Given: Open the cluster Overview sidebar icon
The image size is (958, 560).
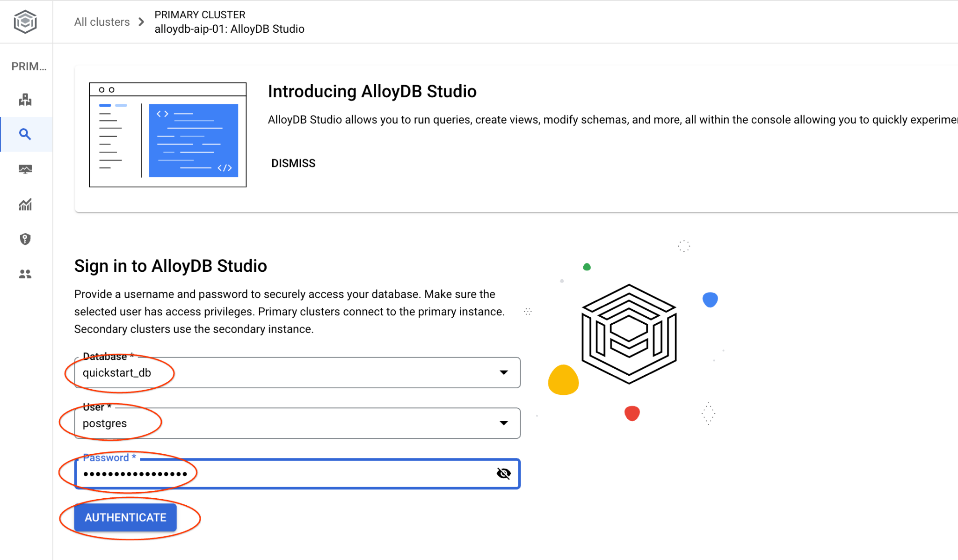Looking at the screenshot, I should coord(25,99).
